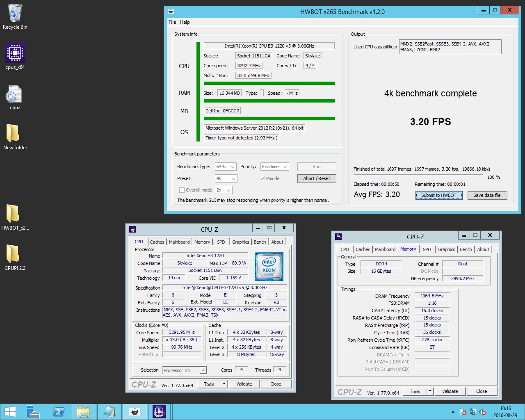Click the Abort / Reset button
This screenshot has width=525, height=420.
pyautogui.click(x=317, y=178)
